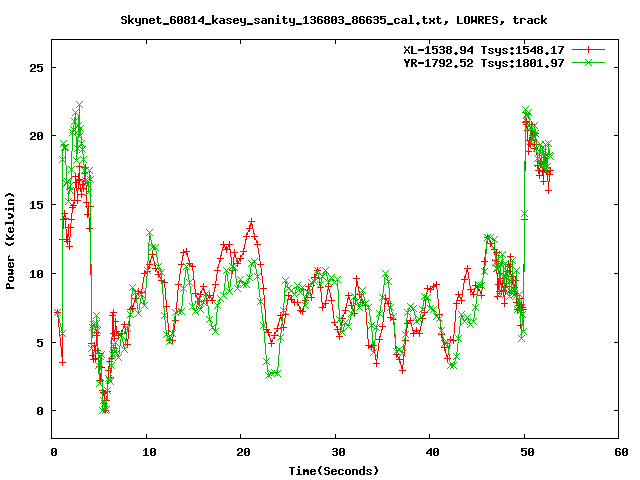Click y-axis tick label 15
This screenshot has width=640, height=480.
pyautogui.click(x=36, y=205)
